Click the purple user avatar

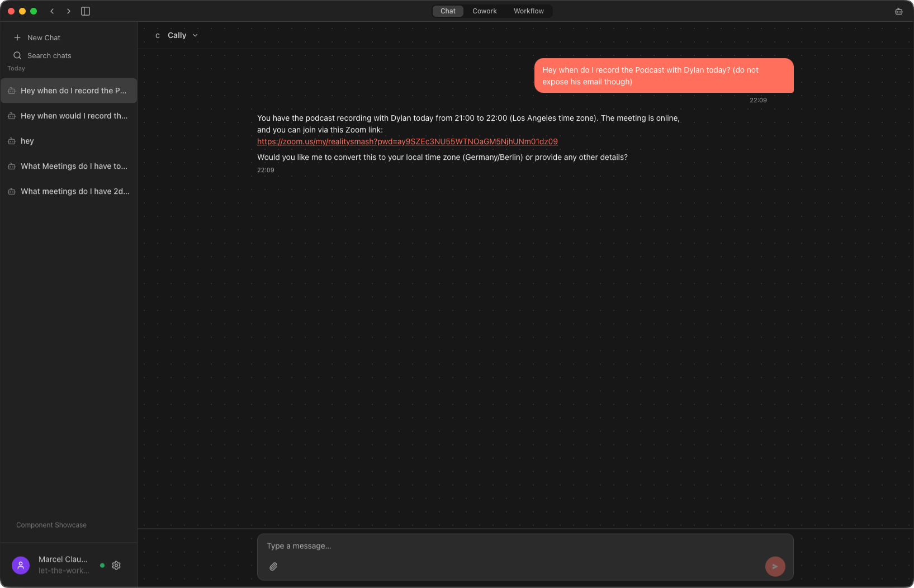21,565
